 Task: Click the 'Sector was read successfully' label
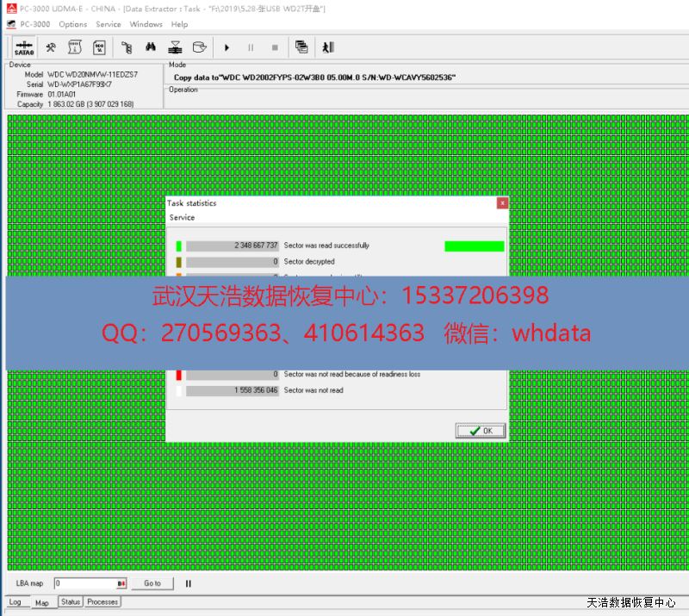point(326,246)
